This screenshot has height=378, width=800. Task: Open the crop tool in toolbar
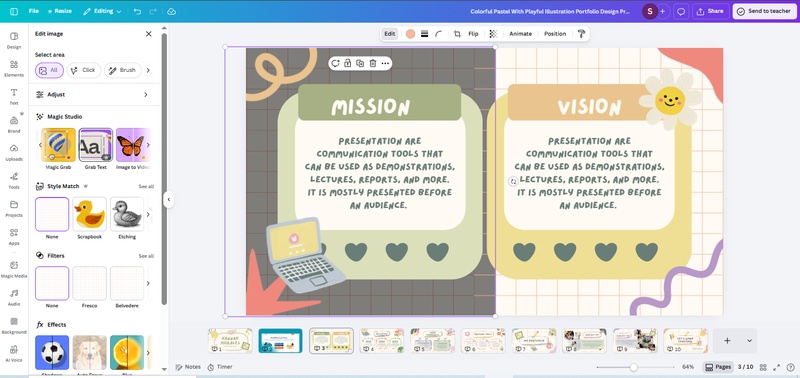(x=457, y=34)
